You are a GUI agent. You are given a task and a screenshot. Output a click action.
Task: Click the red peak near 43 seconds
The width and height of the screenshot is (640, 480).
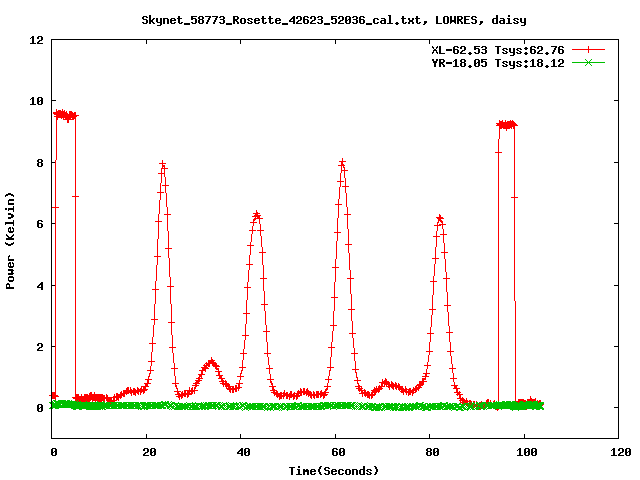(256, 215)
